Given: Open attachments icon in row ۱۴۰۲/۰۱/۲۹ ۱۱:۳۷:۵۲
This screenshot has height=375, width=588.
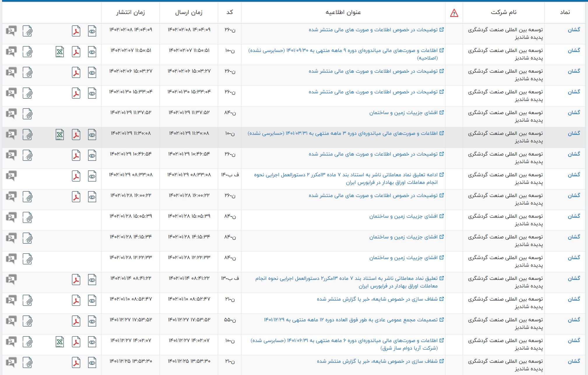Looking at the screenshot, I should click(x=28, y=114).
